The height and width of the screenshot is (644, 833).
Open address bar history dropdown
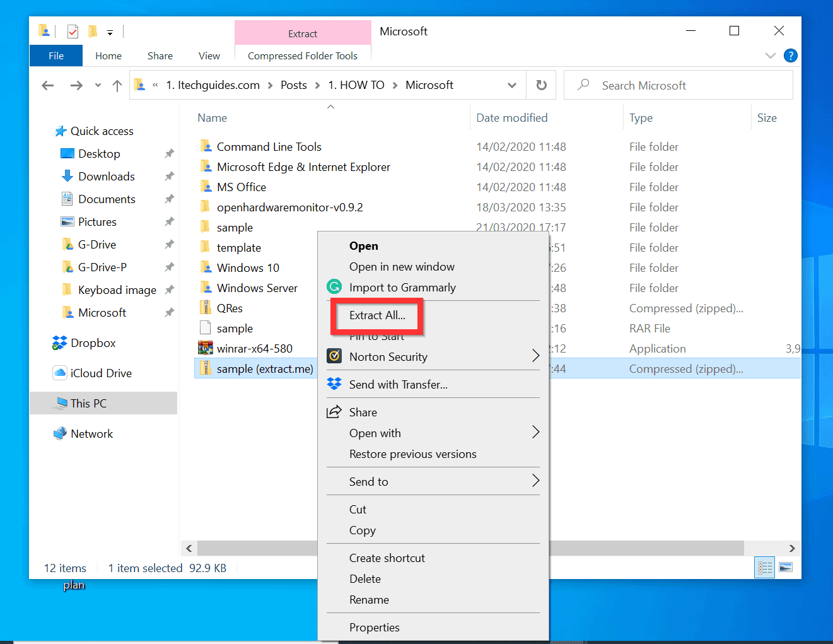click(511, 86)
